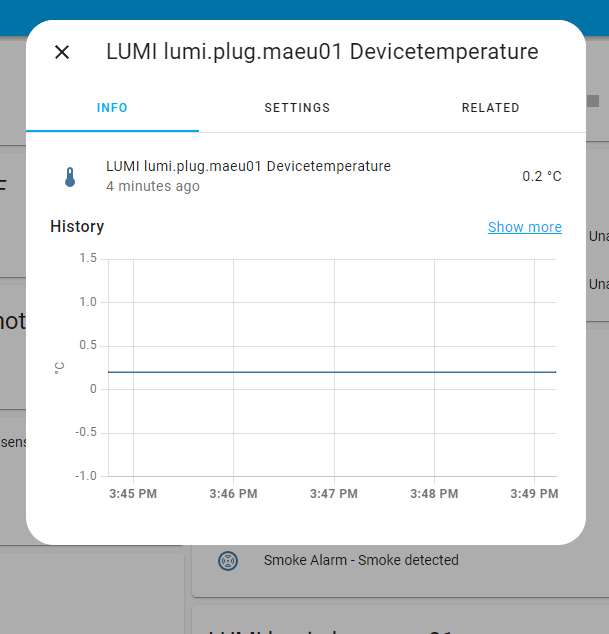The image size is (609, 634).
Task: Click the 3:49 PM chart axis label
Action: pos(534,494)
